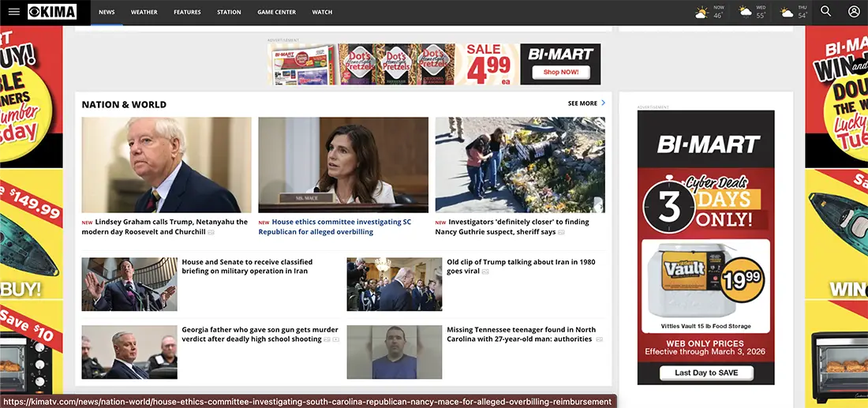The width and height of the screenshot is (868, 408).
Task: Click the Vittles Vault product ad image
Action: [x=705, y=286]
